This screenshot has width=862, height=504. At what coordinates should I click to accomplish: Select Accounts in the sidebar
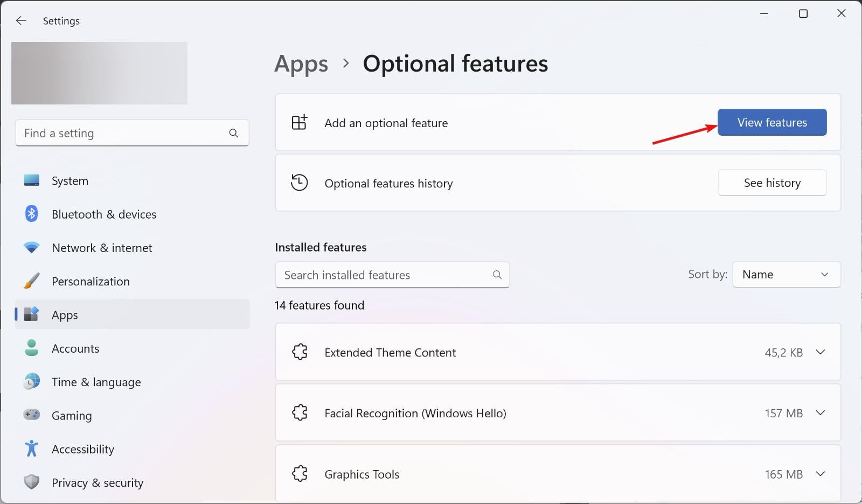click(x=75, y=348)
